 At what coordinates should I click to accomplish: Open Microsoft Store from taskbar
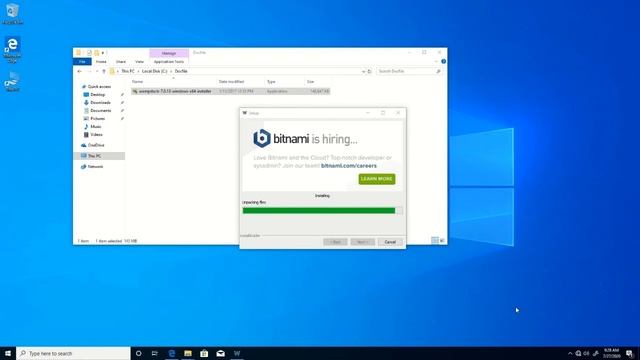tap(204, 353)
